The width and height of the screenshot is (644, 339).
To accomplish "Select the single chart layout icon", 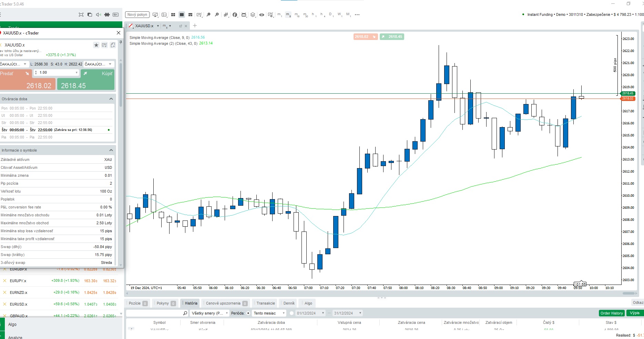I will coord(182,14).
